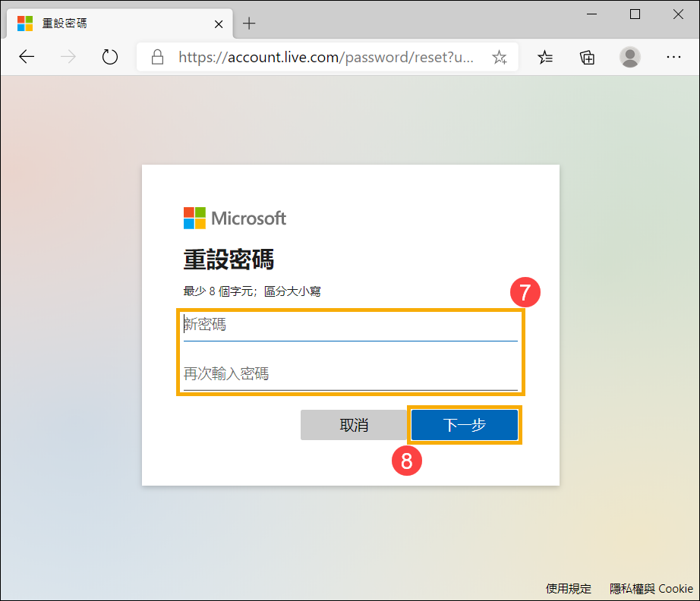Reload the page with the refresh icon

coord(110,57)
